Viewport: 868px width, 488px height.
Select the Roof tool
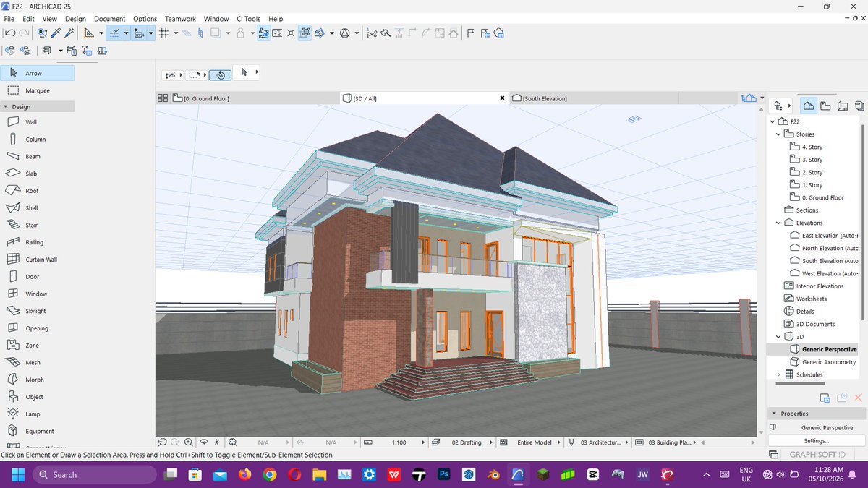click(38, 191)
